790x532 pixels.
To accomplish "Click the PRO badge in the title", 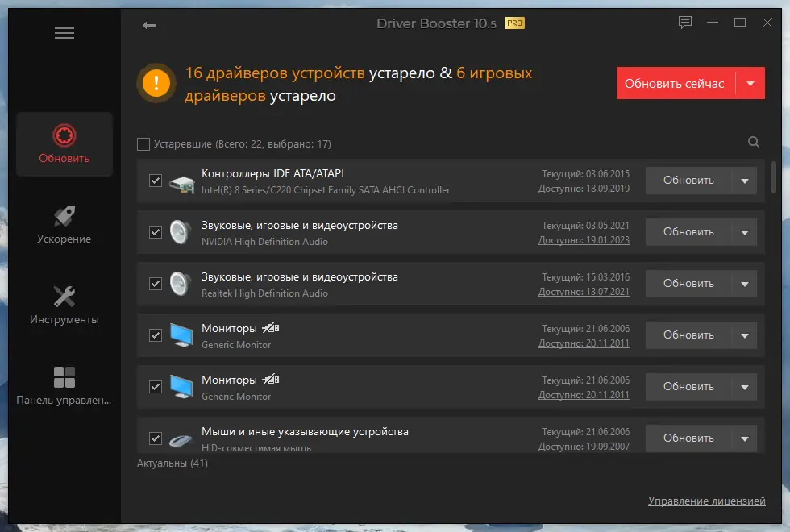I will click(514, 23).
